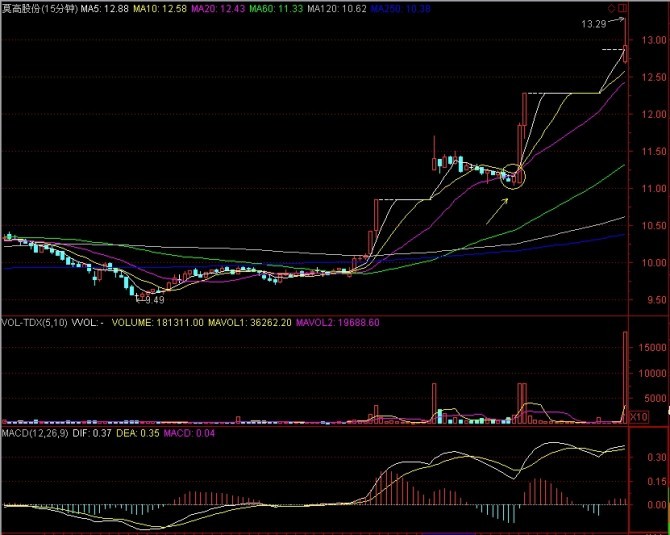Click the 9.49 low price marker
The height and width of the screenshot is (535, 670).
click(x=154, y=299)
